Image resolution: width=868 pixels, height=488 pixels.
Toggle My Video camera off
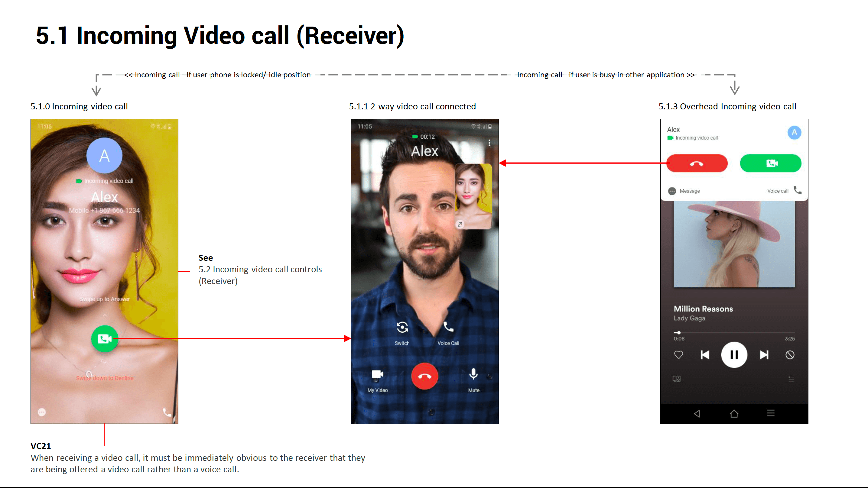pyautogui.click(x=377, y=375)
